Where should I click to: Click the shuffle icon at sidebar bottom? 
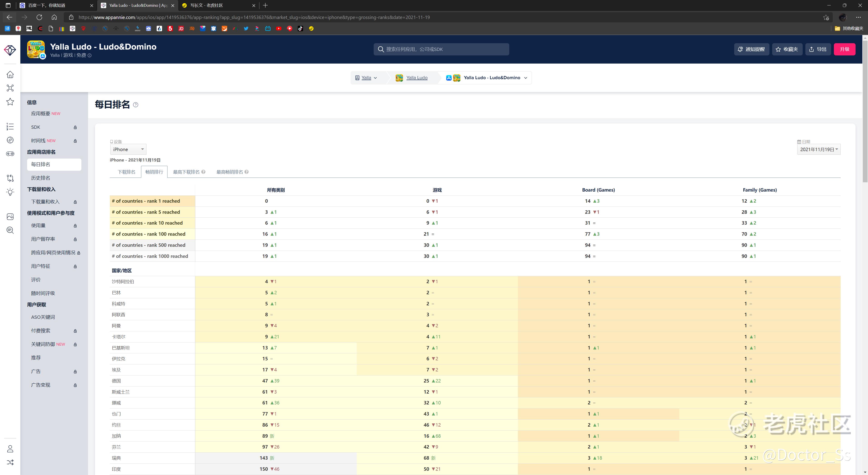pyautogui.click(x=10, y=462)
